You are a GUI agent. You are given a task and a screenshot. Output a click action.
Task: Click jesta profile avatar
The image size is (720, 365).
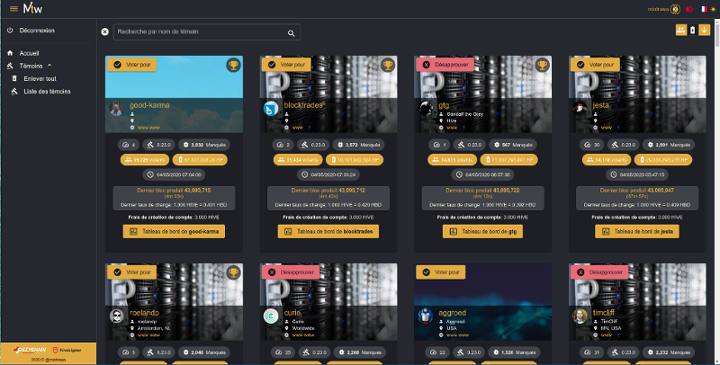pyautogui.click(x=579, y=109)
